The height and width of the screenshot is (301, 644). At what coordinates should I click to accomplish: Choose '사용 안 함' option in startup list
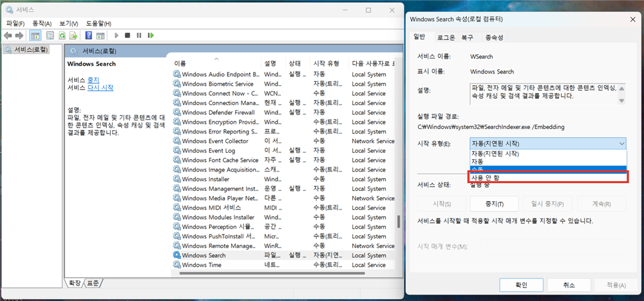(x=548, y=177)
